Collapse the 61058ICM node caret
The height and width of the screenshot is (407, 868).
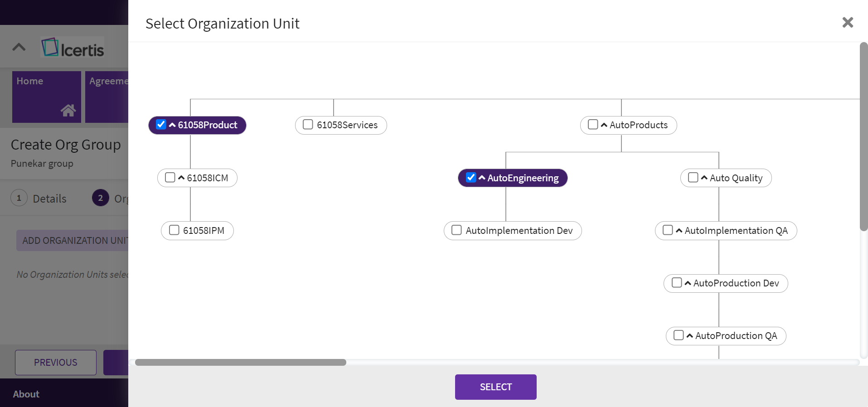tap(181, 178)
